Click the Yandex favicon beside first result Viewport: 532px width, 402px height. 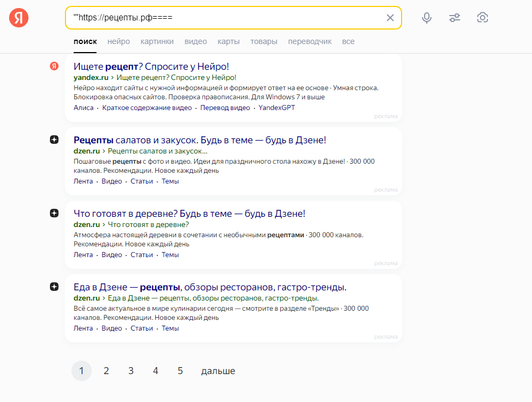tap(54, 66)
